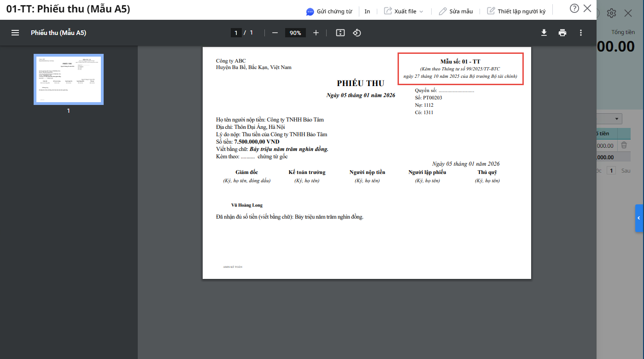Click the In print button
The image size is (644, 359).
point(367,11)
